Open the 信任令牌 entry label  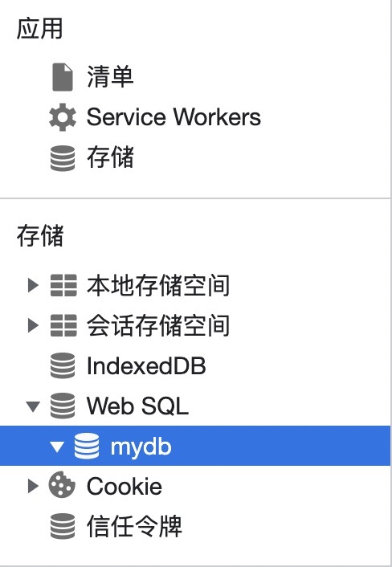(134, 526)
